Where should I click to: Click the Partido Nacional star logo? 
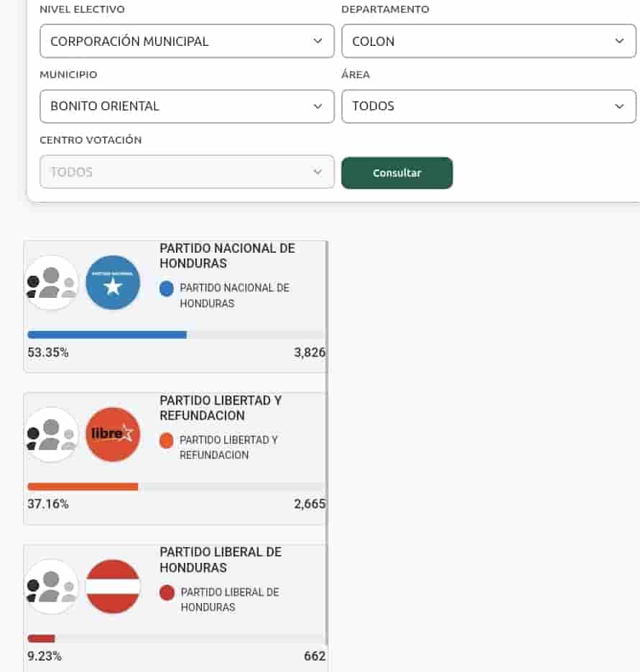click(113, 283)
